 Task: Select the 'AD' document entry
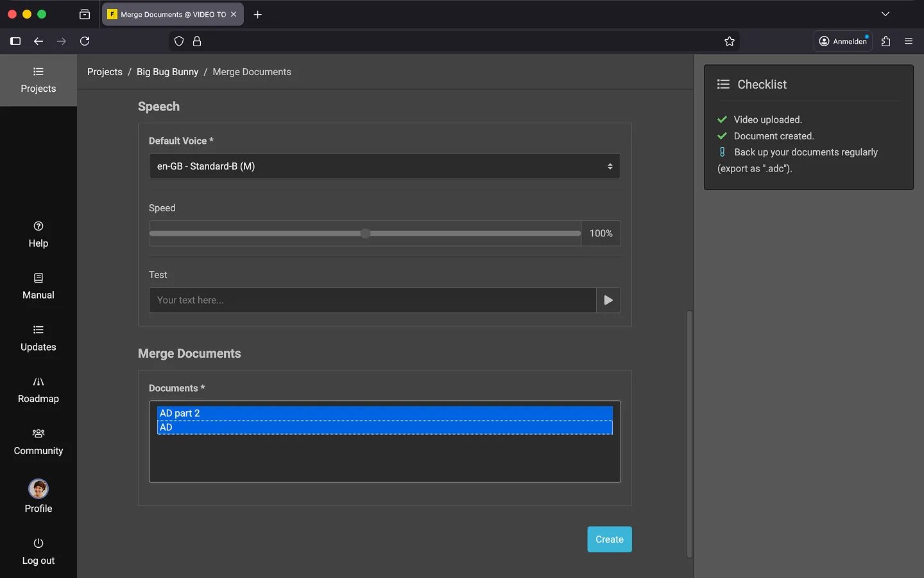point(384,428)
